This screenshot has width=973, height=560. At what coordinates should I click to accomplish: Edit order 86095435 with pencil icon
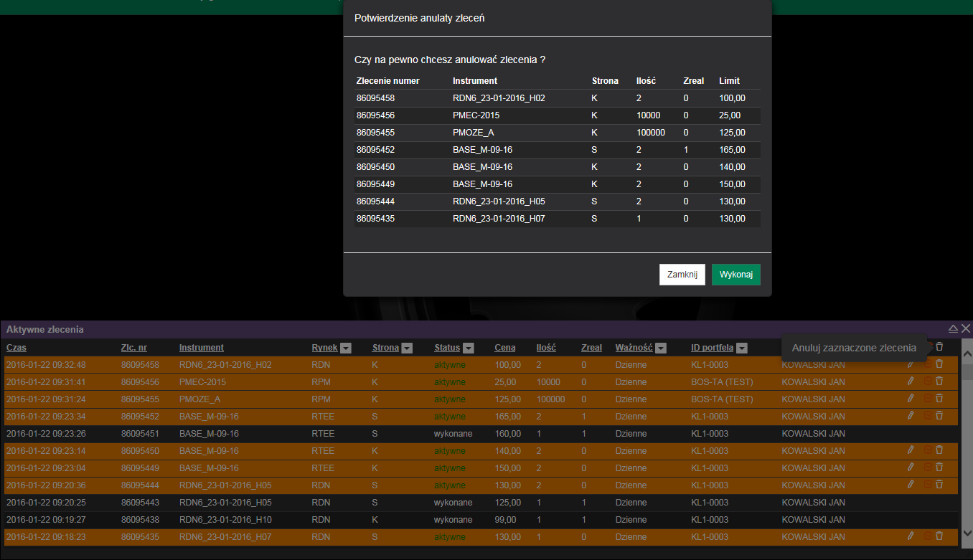[x=911, y=536]
